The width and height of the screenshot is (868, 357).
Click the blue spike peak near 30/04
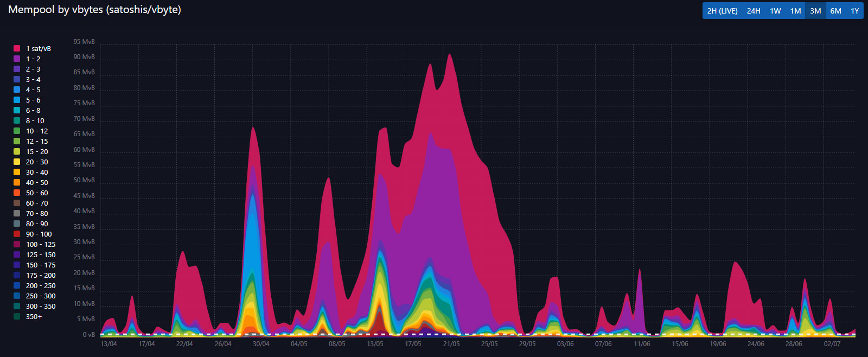coord(253,196)
